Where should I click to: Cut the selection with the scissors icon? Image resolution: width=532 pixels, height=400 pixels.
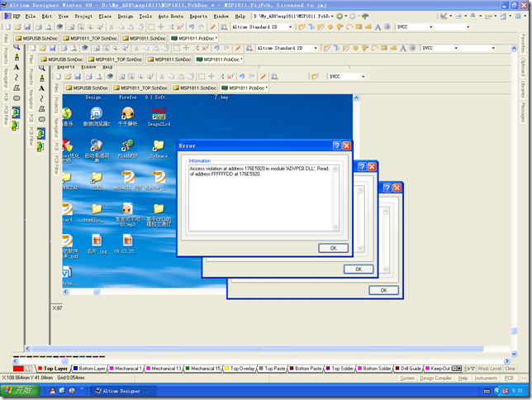coord(111,26)
